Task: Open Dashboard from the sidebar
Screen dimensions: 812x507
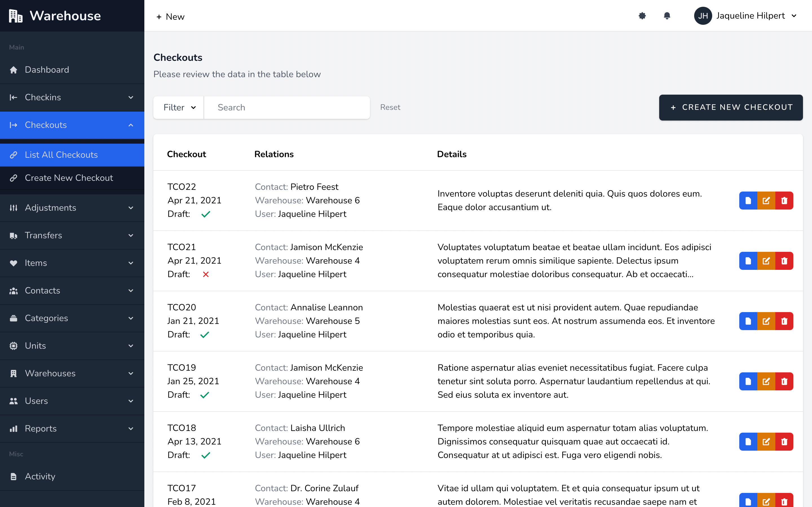Action: click(47, 70)
